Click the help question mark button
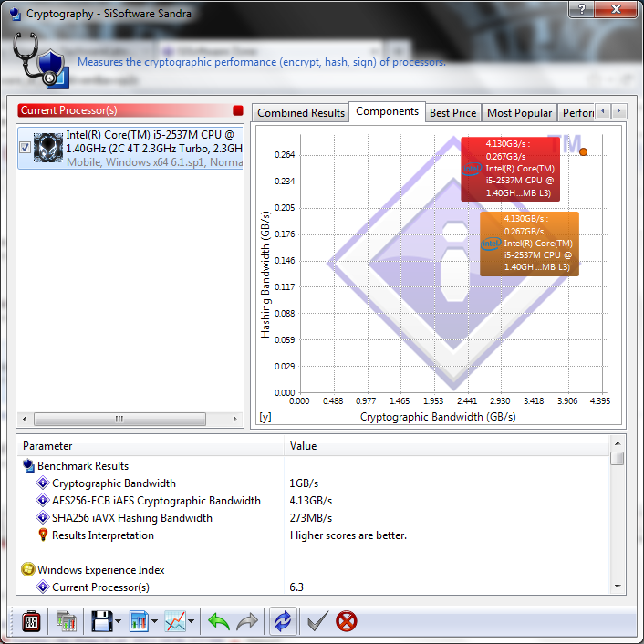644x644 pixels. (x=581, y=9)
